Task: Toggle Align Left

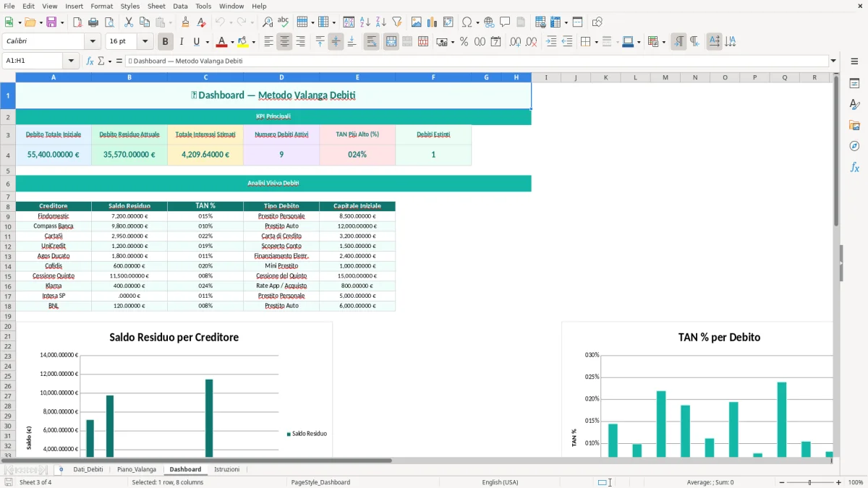Action: pyautogui.click(x=268, y=42)
